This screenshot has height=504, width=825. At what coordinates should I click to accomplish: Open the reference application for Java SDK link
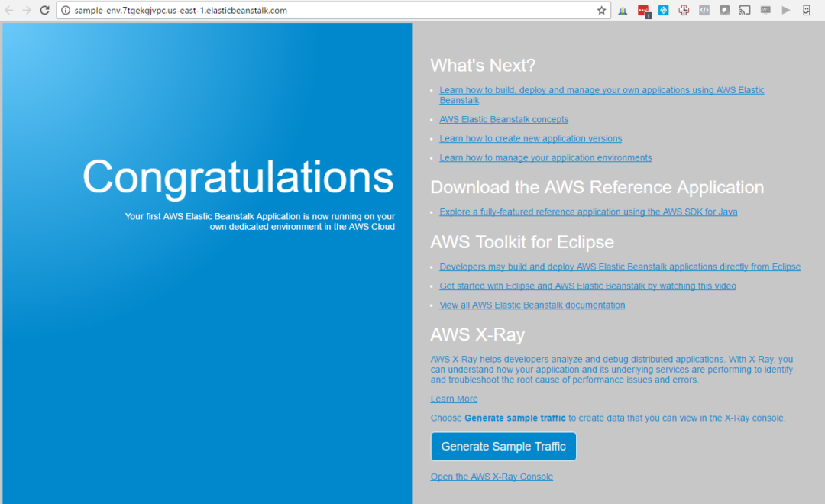(588, 212)
